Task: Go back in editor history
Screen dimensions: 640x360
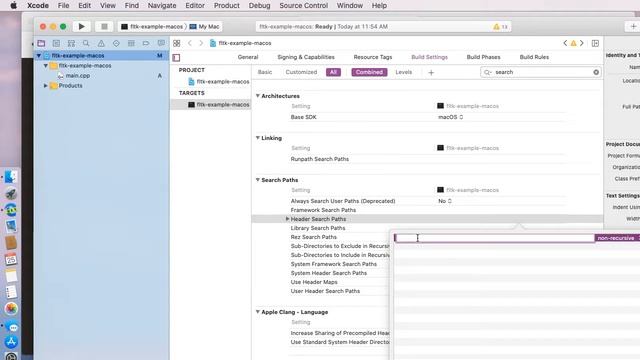Action: tap(190, 43)
